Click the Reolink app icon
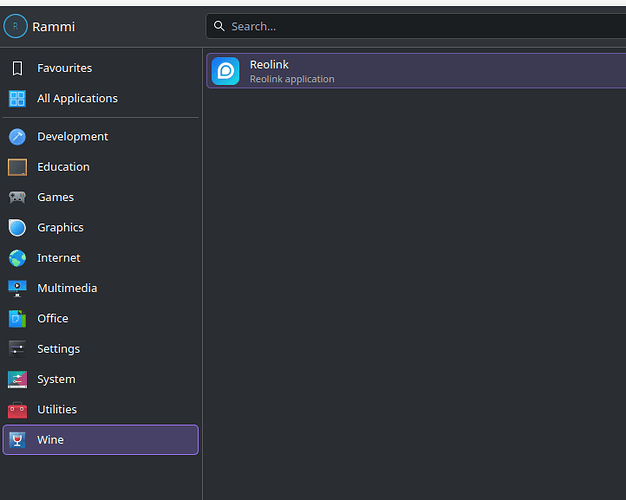Screen dimensions: 626x500 pos(226,71)
